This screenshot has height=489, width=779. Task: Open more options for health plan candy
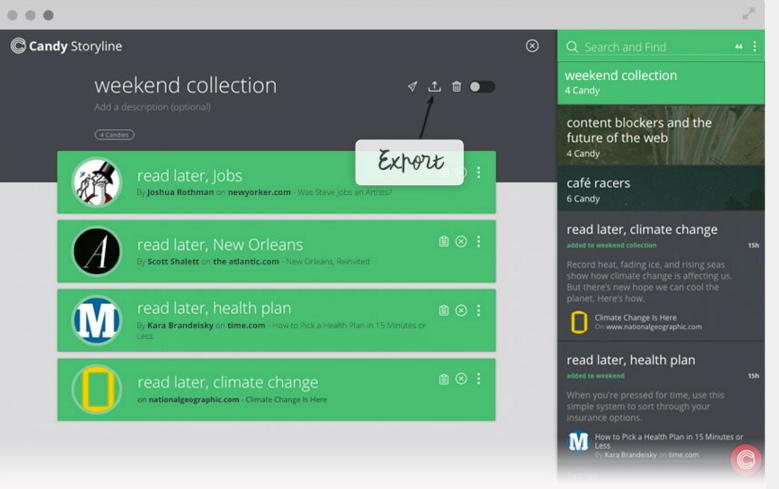pyautogui.click(x=478, y=311)
